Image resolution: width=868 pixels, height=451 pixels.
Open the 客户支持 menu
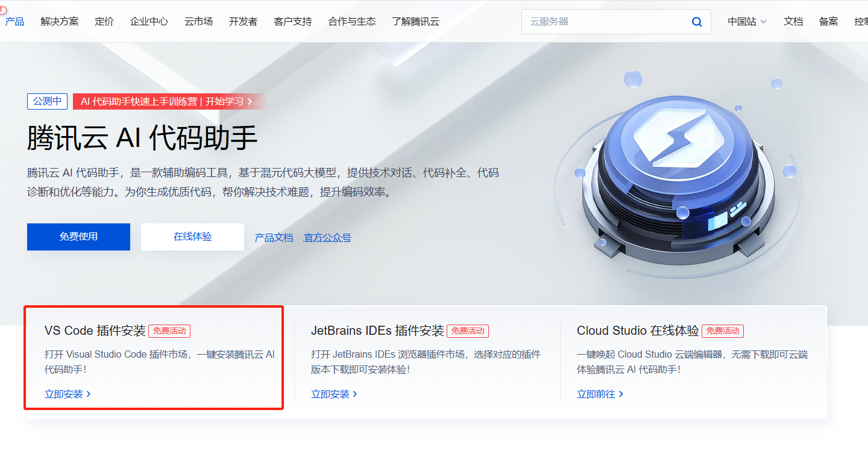[292, 21]
